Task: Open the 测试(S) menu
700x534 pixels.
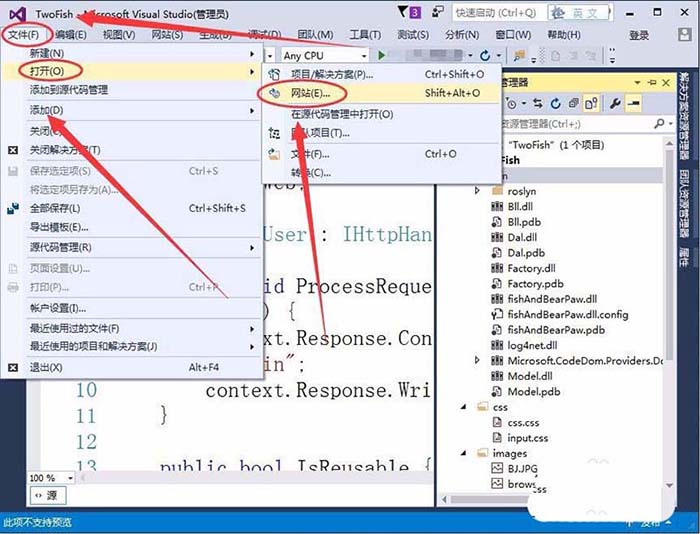Action: (413, 34)
